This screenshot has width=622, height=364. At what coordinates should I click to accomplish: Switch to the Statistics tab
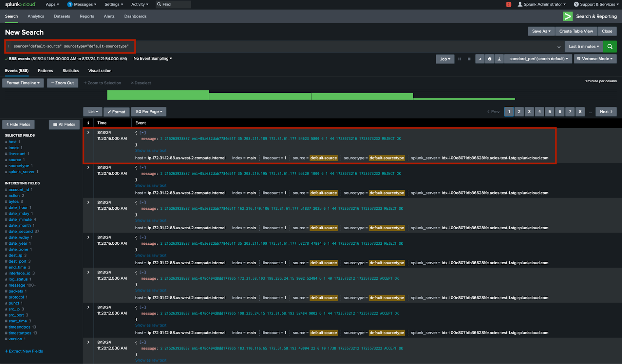(71, 71)
